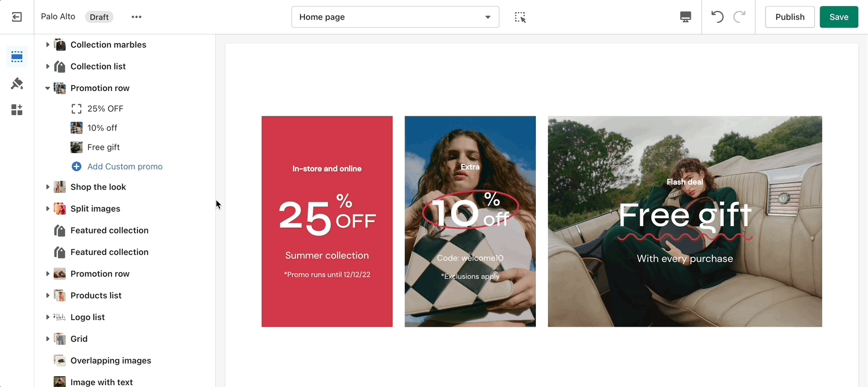The height and width of the screenshot is (387, 868).
Task: Switch to desktop preview icon
Action: (x=685, y=17)
